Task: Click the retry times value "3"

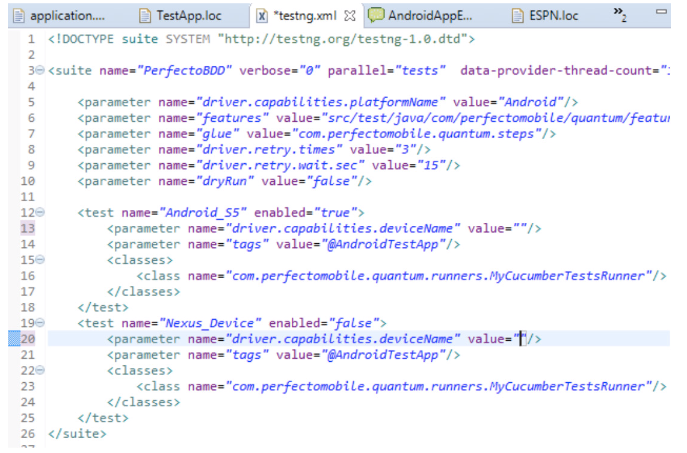Action: [x=405, y=149]
